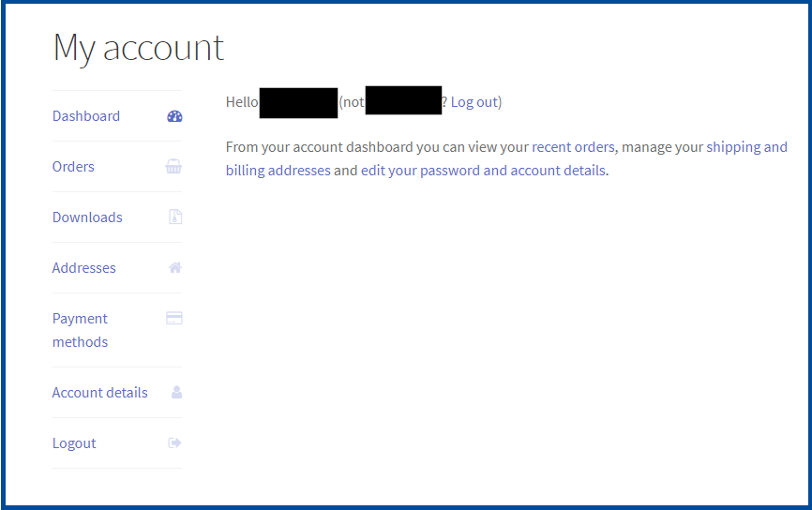
Task: Follow edit your password and account details link
Action: (x=483, y=171)
